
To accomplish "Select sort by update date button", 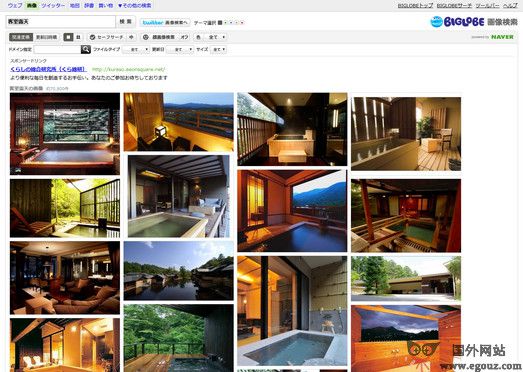I will click(47, 37).
